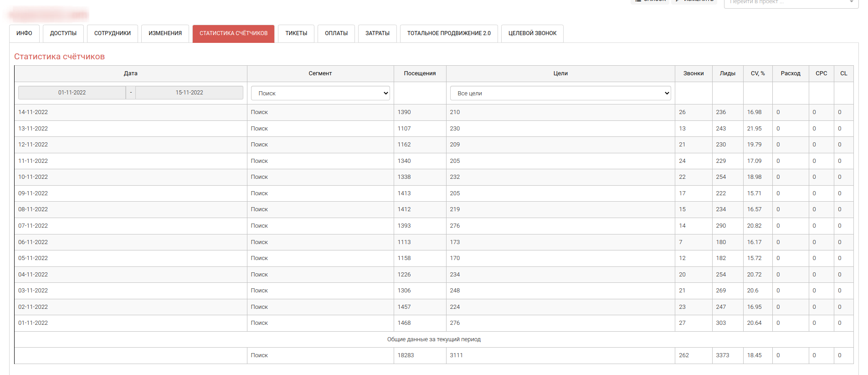Click the Лиды column header
The width and height of the screenshot is (868, 375).
[727, 73]
